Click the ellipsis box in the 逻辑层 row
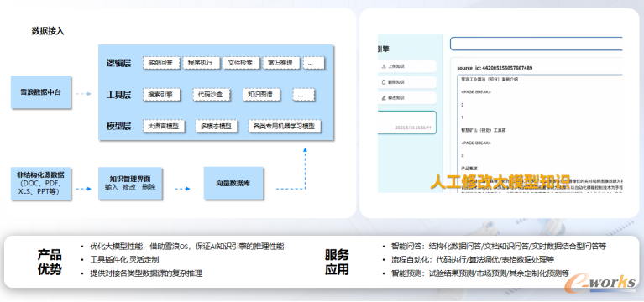The height and width of the screenshot is (302, 644). [314, 63]
